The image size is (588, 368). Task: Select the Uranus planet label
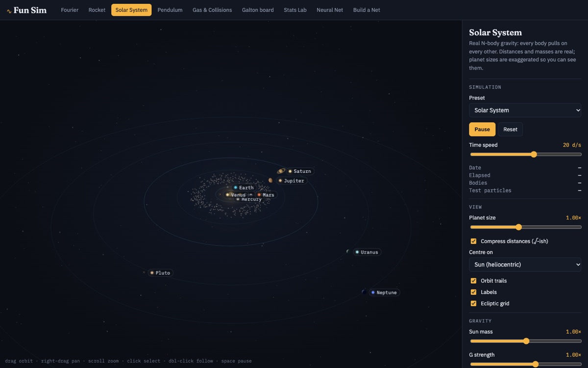point(367,252)
